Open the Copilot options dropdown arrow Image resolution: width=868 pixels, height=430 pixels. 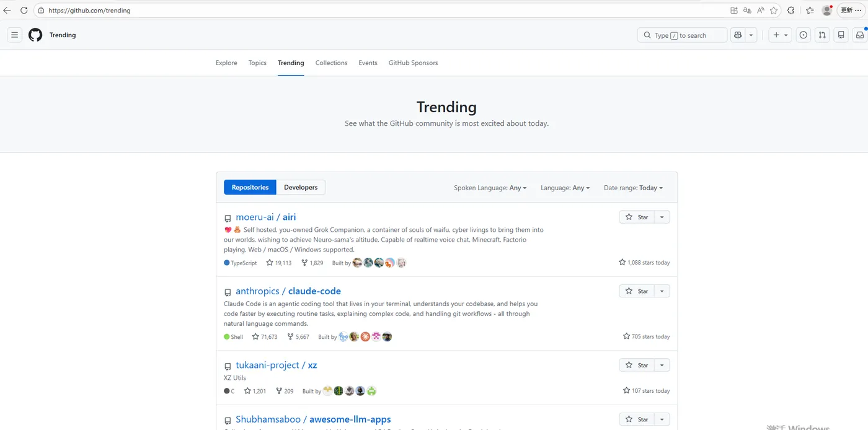pos(751,35)
